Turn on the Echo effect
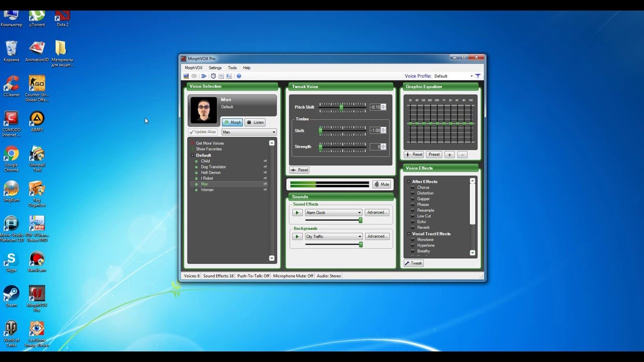This screenshot has width=644, height=362. 421,222
